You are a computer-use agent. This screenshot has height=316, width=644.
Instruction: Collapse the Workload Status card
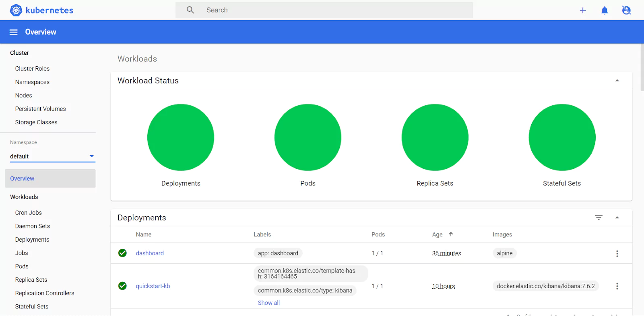pos(617,80)
